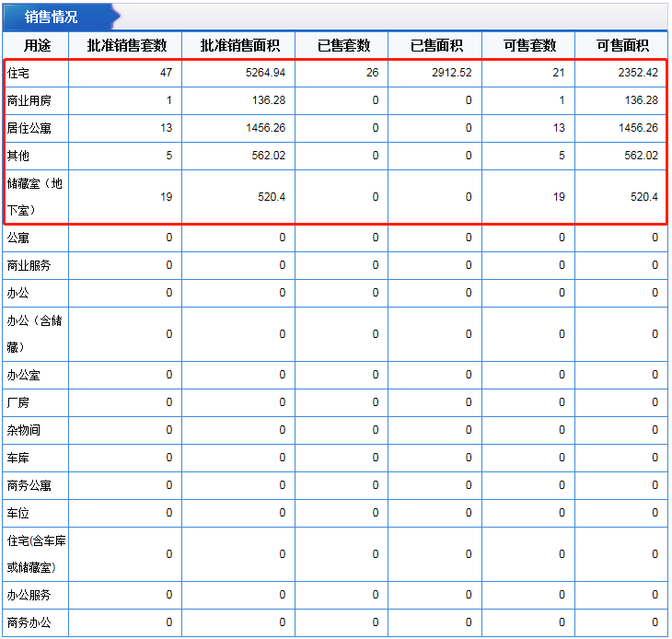Viewport: 672px width, 639px height.
Task: Click the value 21 in 住宅 row
Action: point(559,73)
